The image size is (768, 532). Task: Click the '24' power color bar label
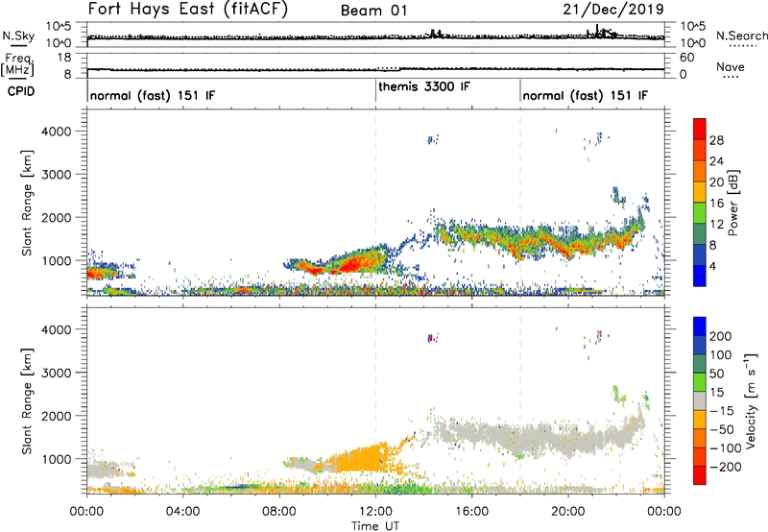716,161
